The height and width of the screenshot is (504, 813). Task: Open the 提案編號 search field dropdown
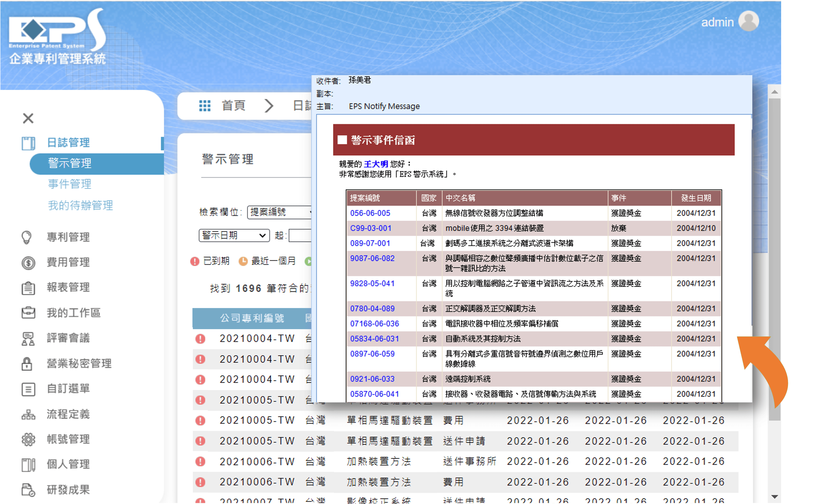tap(280, 212)
